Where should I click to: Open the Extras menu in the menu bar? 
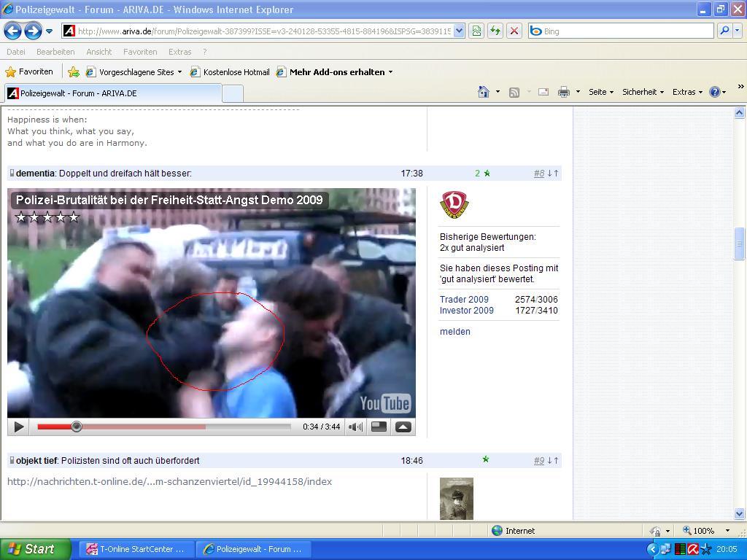tap(179, 52)
